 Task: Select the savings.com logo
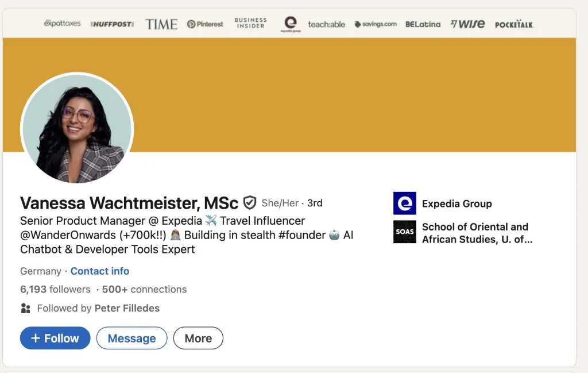tap(375, 25)
